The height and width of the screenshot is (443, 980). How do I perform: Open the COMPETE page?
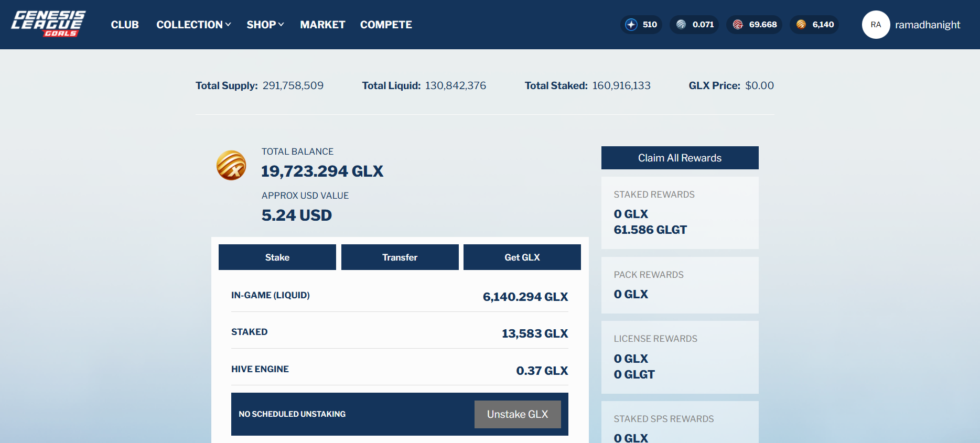386,25
